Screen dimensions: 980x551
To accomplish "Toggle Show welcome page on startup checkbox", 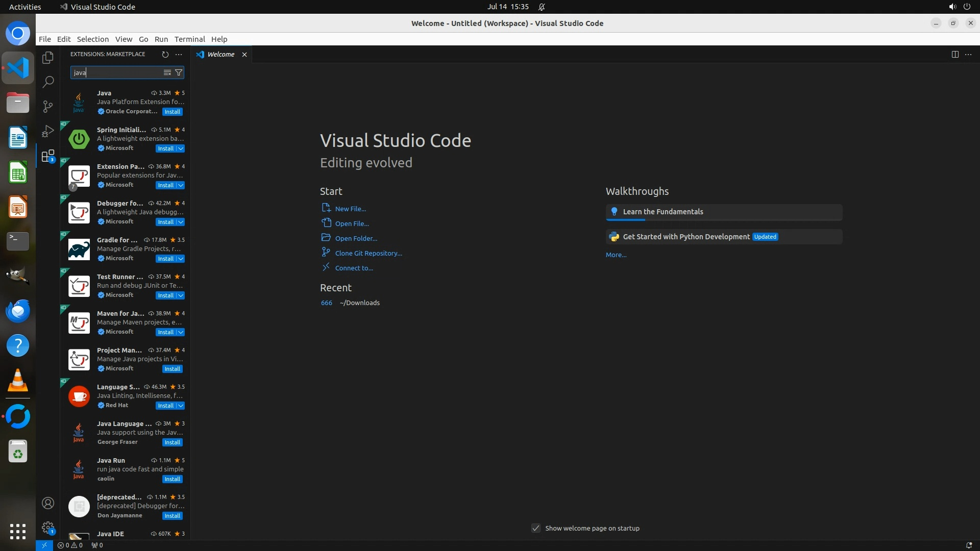I will (x=535, y=528).
